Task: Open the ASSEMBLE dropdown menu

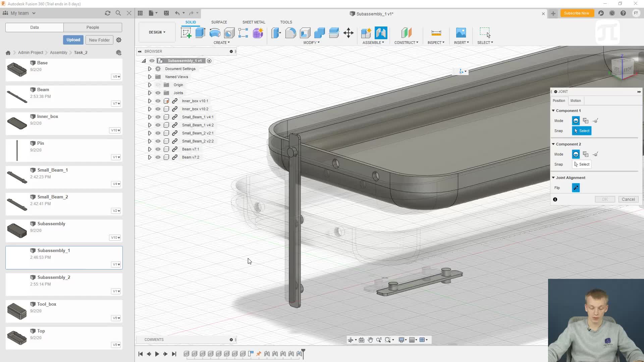Action: pyautogui.click(x=373, y=43)
